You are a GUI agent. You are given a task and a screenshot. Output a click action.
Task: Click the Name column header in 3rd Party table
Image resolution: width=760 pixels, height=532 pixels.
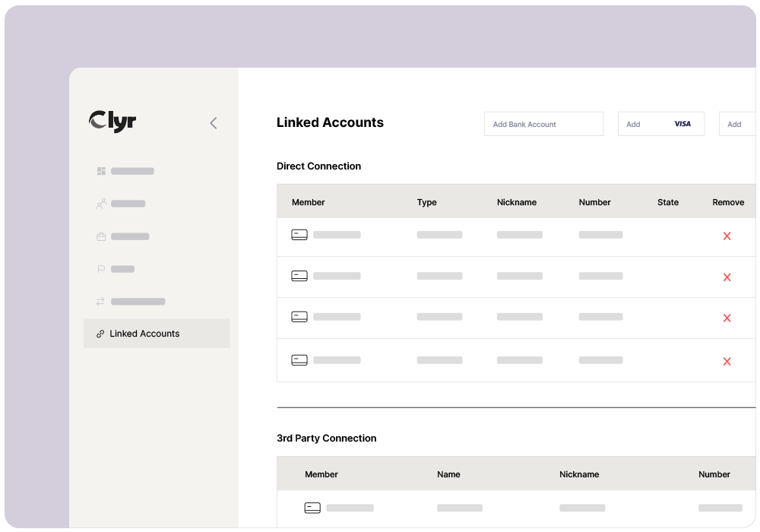(x=448, y=474)
